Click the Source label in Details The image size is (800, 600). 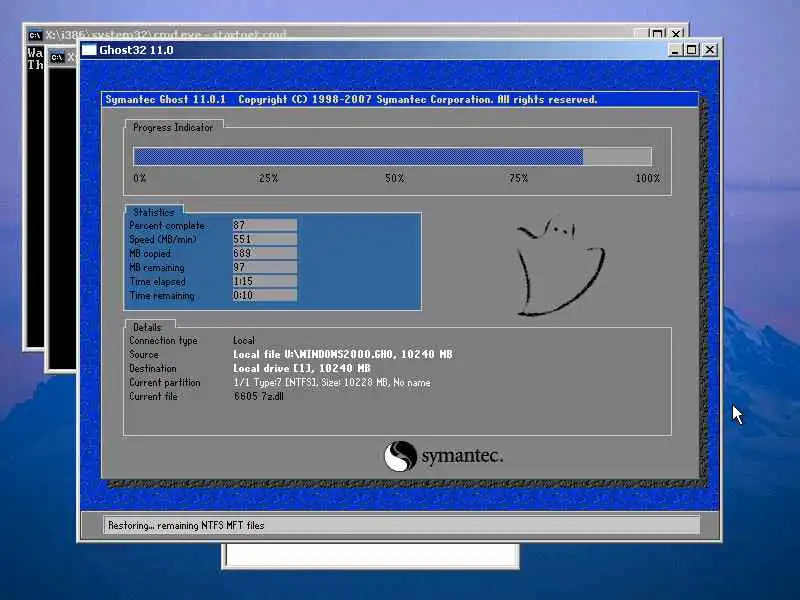[x=144, y=354]
